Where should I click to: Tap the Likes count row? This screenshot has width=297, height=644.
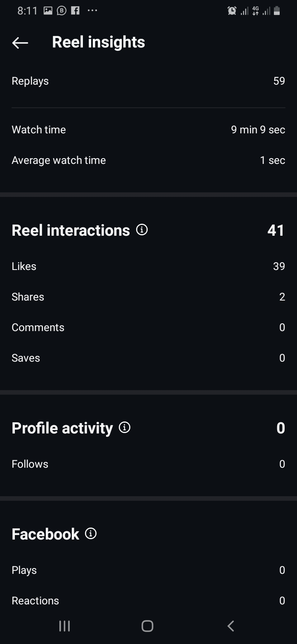tap(148, 266)
